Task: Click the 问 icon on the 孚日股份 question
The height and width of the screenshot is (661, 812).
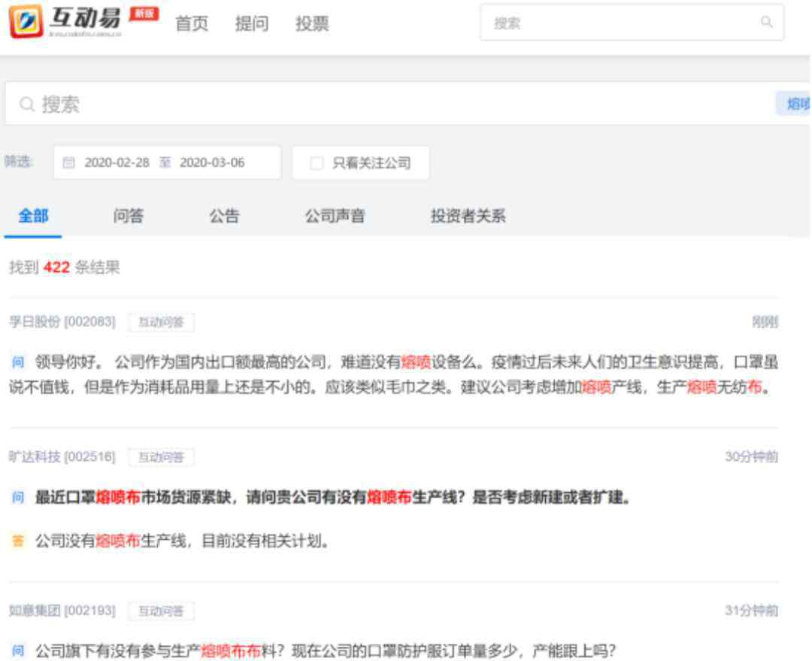Action: click(18, 362)
